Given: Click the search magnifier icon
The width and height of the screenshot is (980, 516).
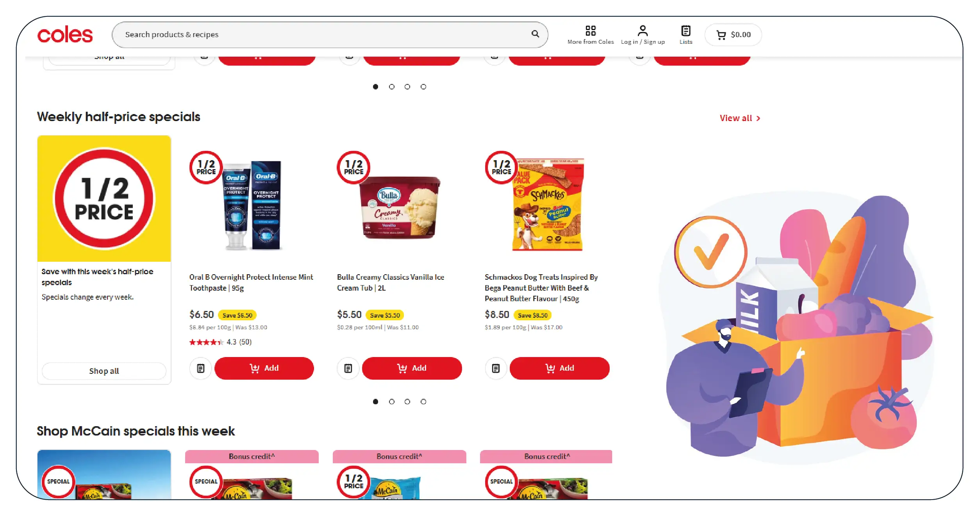Looking at the screenshot, I should (x=535, y=34).
